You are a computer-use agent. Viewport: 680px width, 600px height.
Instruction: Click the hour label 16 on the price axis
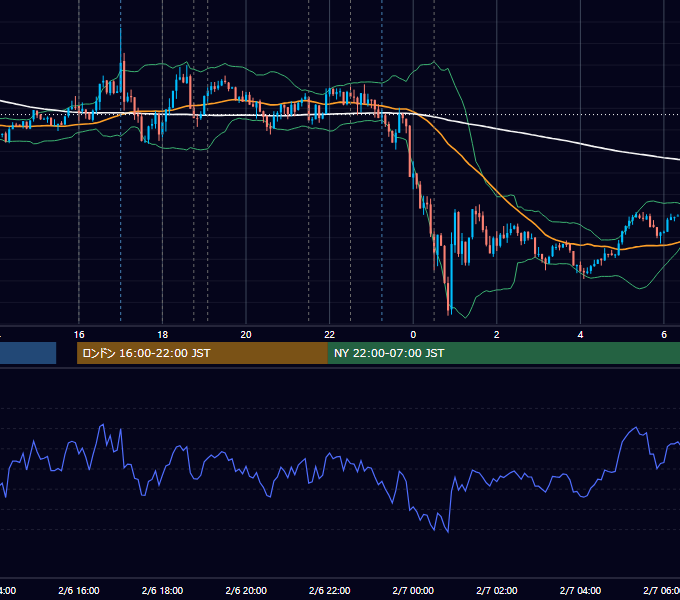(79, 335)
